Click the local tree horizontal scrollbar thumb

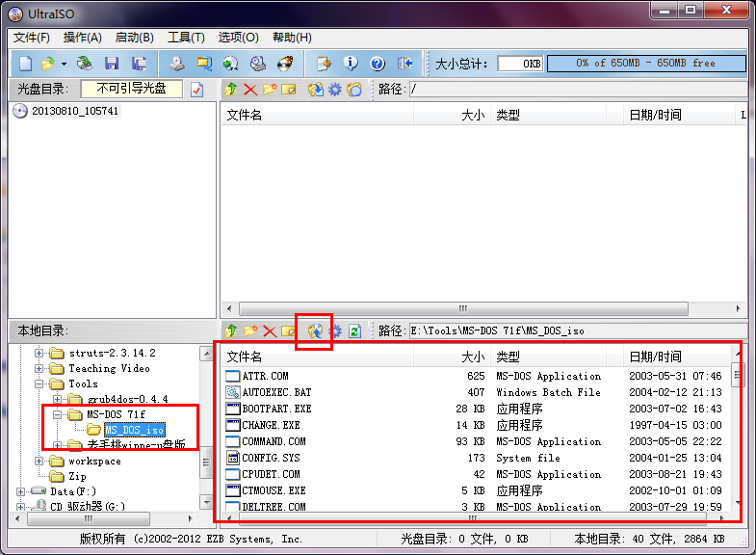click(x=89, y=518)
